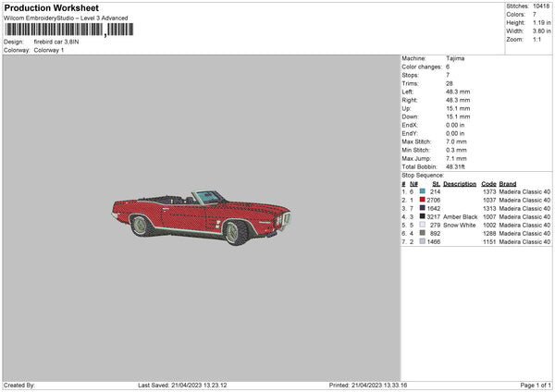Click the 'St.' column header
This screenshot has width=555, height=392.
pos(436,184)
